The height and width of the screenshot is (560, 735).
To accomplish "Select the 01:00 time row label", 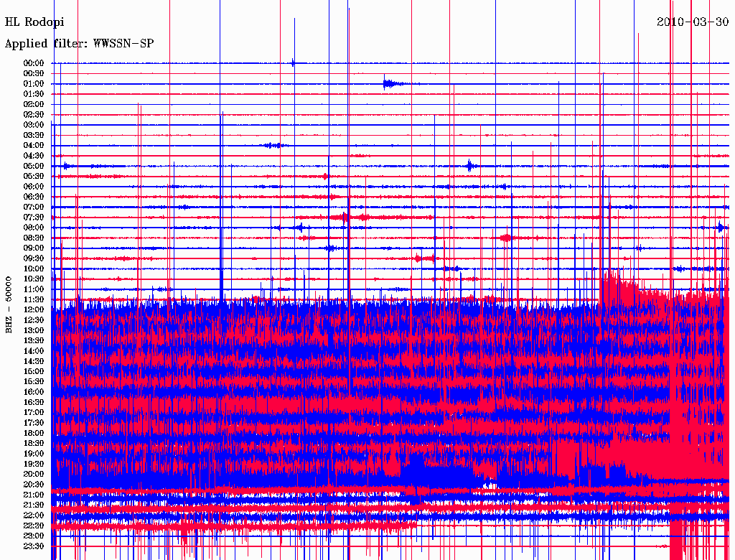I will (x=34, y=84).
